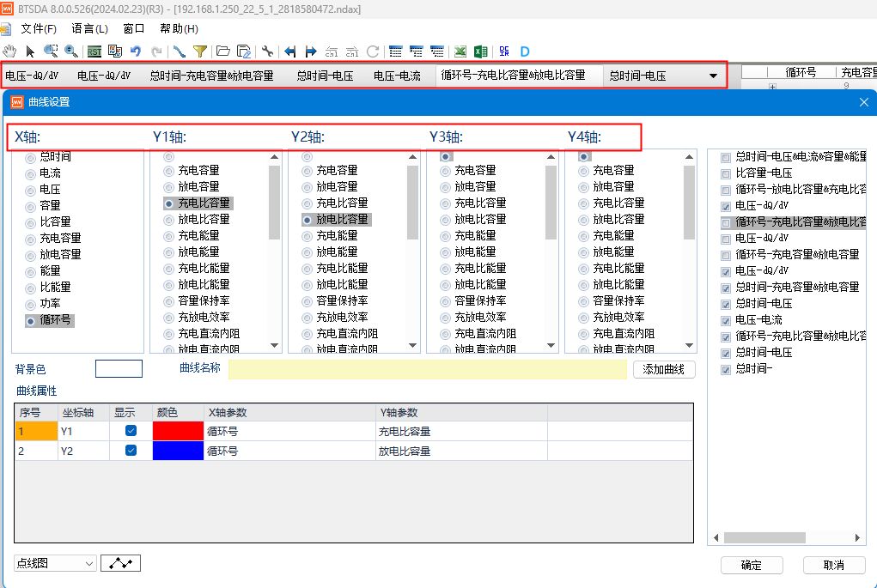Click the yellow filter funnel icon
The image size is (877, 588).
(x=199, y=52)
